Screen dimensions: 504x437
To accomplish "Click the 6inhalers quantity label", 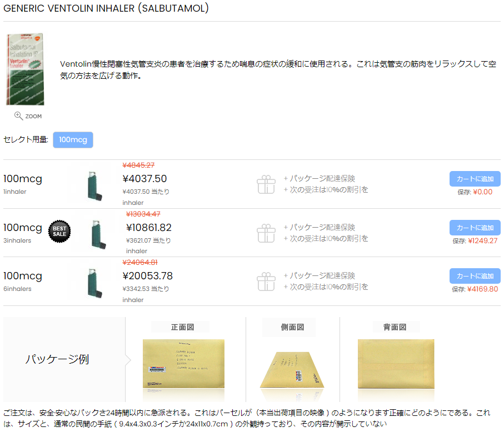I will coord(17,289).
